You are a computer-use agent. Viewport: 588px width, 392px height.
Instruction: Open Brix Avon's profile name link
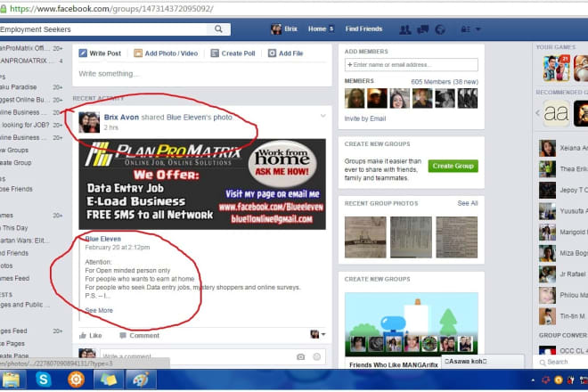click(121, 117)
